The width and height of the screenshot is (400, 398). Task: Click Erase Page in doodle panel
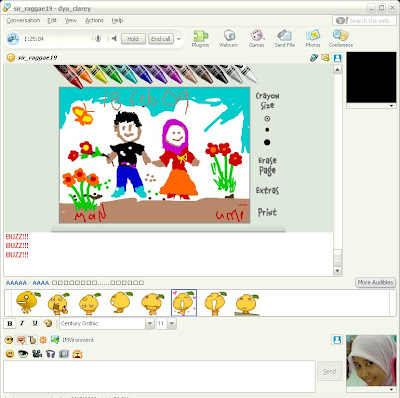(267, 166)
